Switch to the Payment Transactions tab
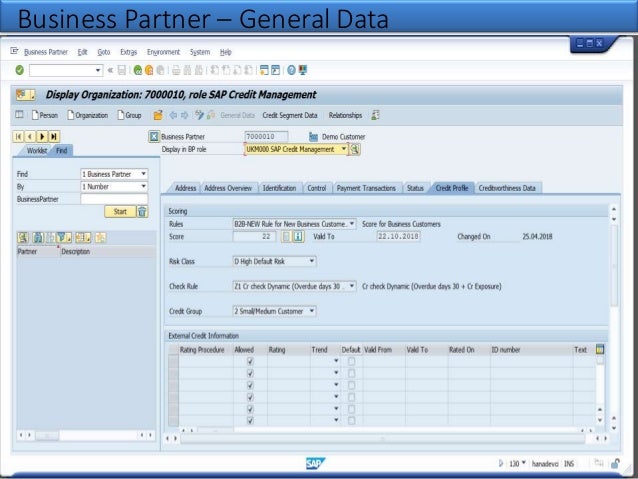Viewport: 638px width, 479px height. (366, 188)
